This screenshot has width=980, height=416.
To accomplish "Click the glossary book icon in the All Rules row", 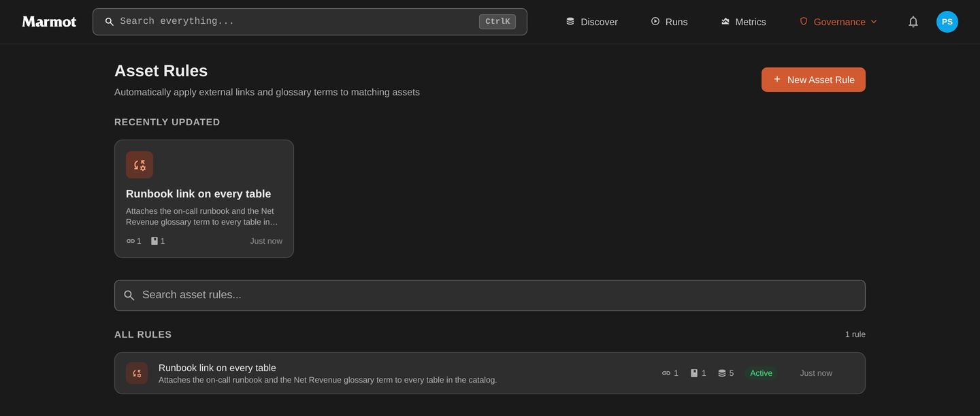I will coord(694,373).
